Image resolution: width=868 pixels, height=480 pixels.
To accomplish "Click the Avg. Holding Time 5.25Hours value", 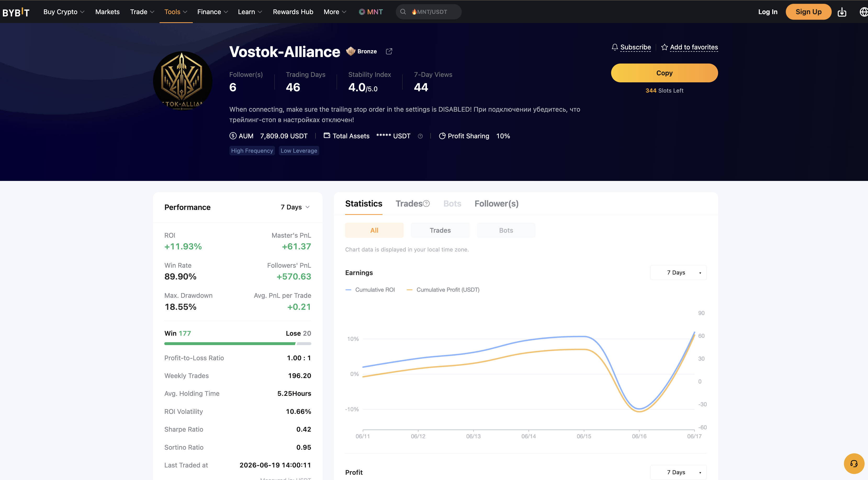I will [294, 393].
